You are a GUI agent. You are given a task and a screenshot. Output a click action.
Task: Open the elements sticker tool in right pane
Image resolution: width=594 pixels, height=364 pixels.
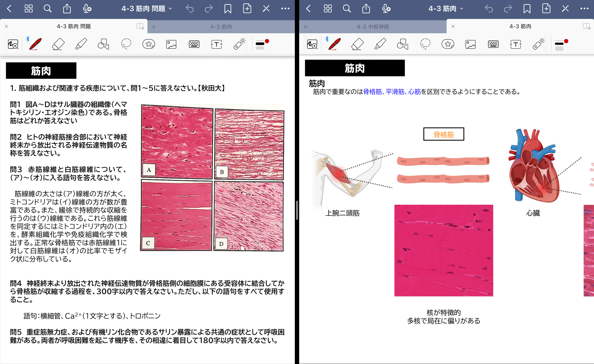448,44
